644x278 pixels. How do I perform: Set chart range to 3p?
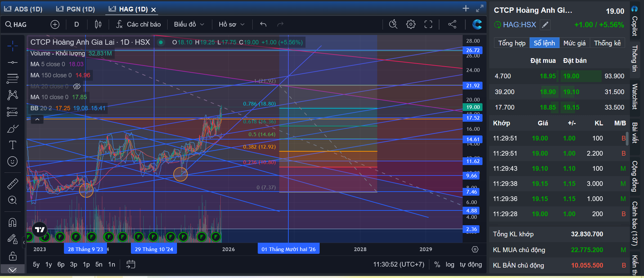coord(74,265)
